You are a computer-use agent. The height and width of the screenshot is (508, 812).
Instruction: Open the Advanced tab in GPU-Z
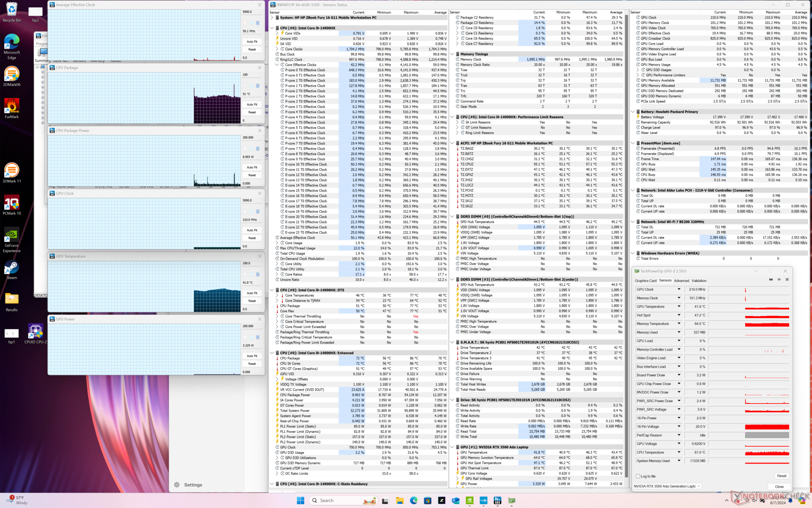(681, 281)
